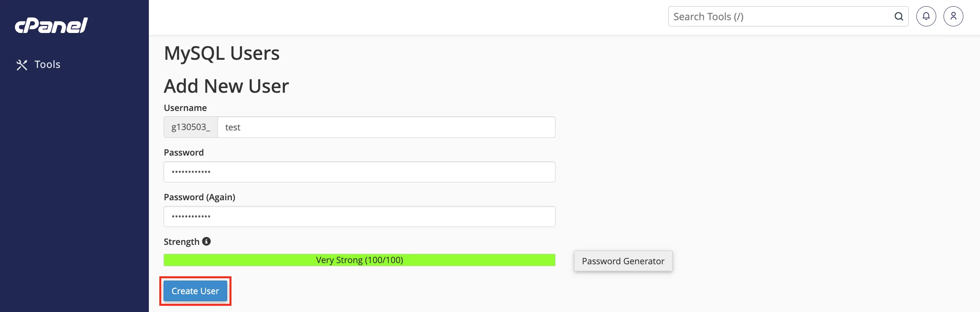Click the MySQL Users heading

coord(222,53)
